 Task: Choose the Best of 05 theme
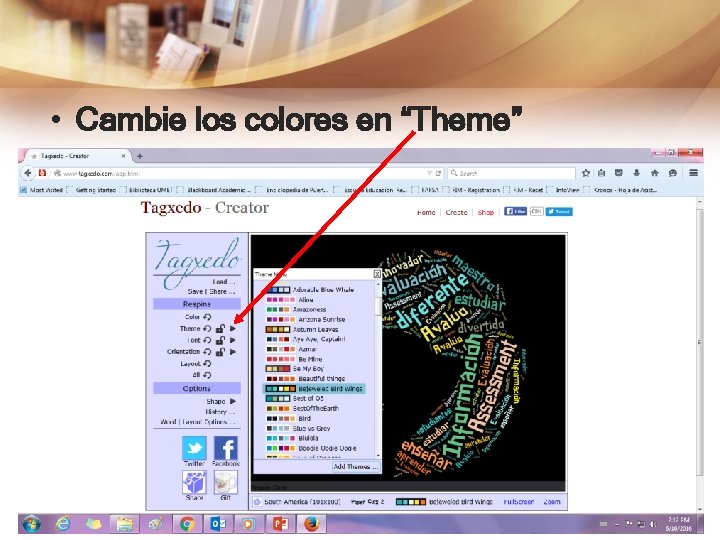[x=295, y=399]
